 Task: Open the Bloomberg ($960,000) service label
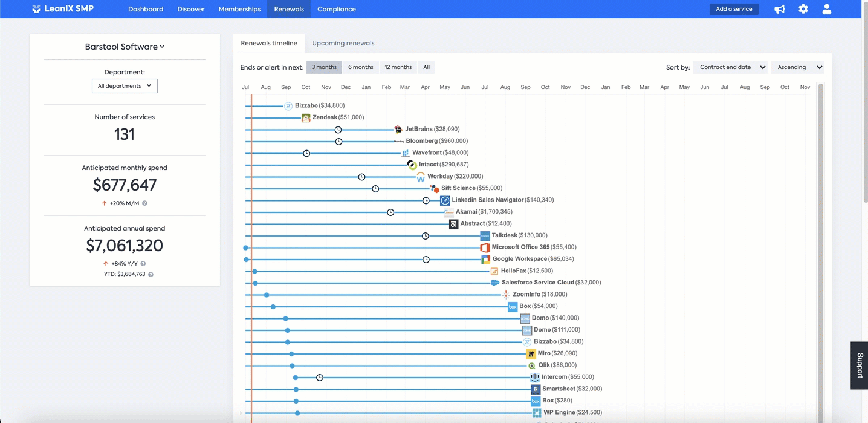437,141
